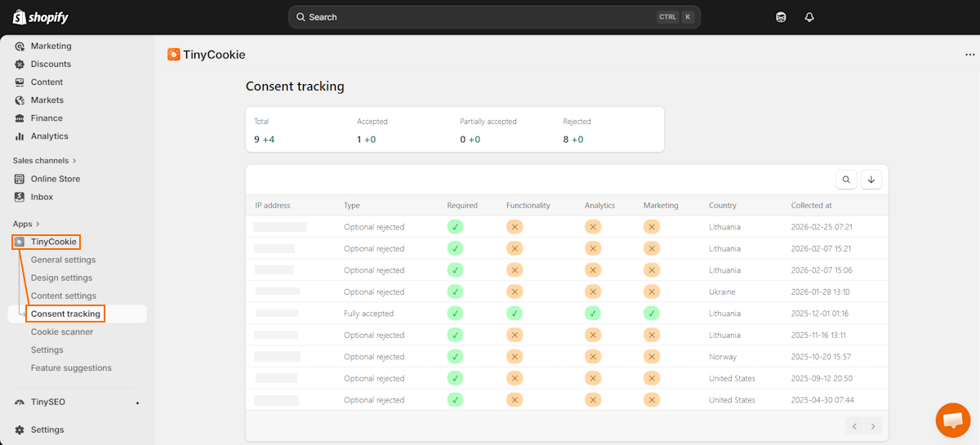
Task: Open Feature suggestions page
Action: pos(71,367)
